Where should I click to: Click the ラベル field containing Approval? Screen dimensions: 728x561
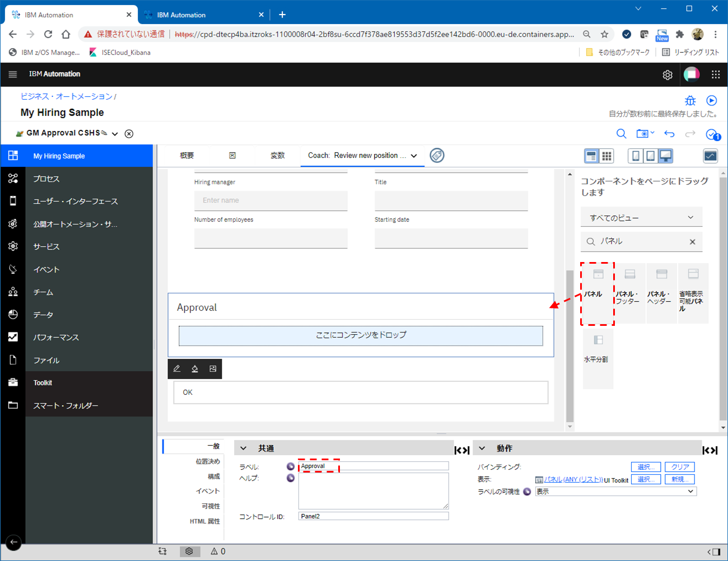(374, 466)
